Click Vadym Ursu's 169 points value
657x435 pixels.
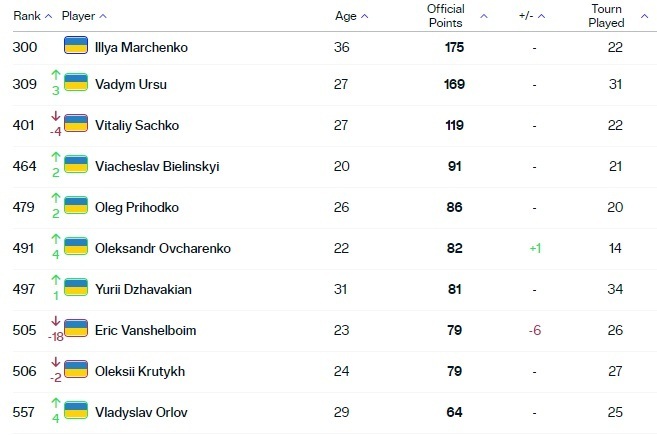pos(454,84)
